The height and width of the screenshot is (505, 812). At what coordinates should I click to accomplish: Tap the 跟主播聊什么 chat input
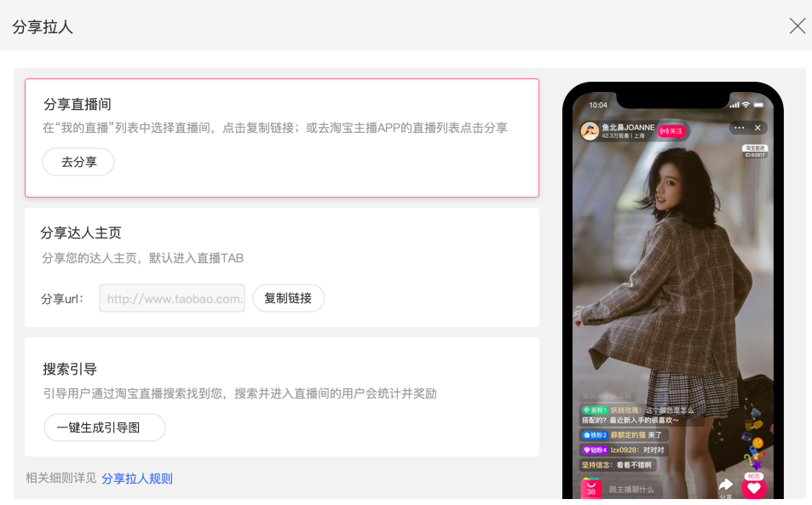pos(631,490)
